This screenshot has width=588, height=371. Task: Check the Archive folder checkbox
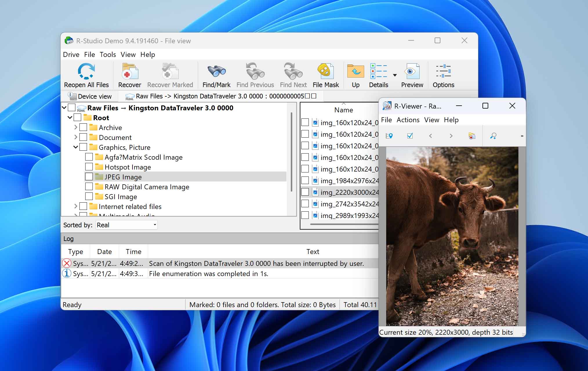click(x=83, y=127)
